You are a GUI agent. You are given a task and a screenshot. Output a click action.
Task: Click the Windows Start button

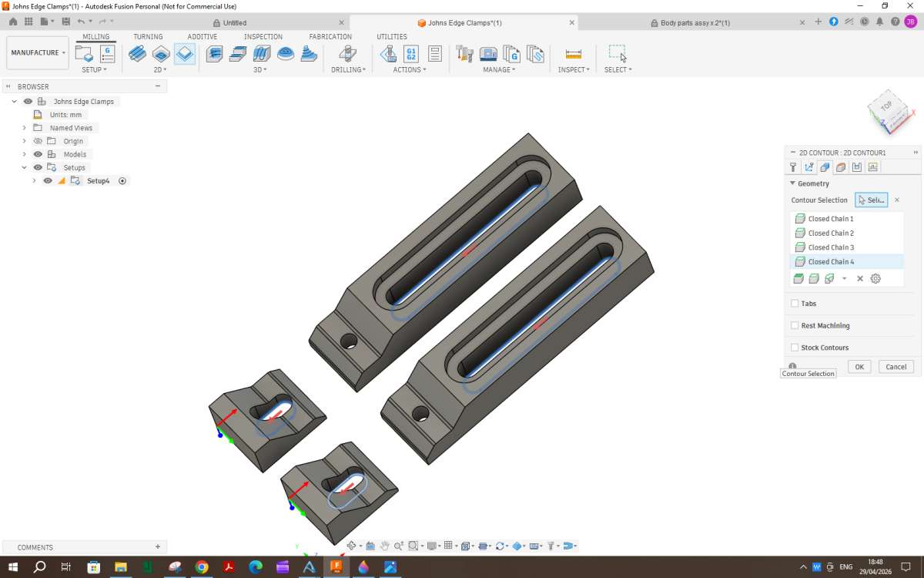(x=13, y=567)
